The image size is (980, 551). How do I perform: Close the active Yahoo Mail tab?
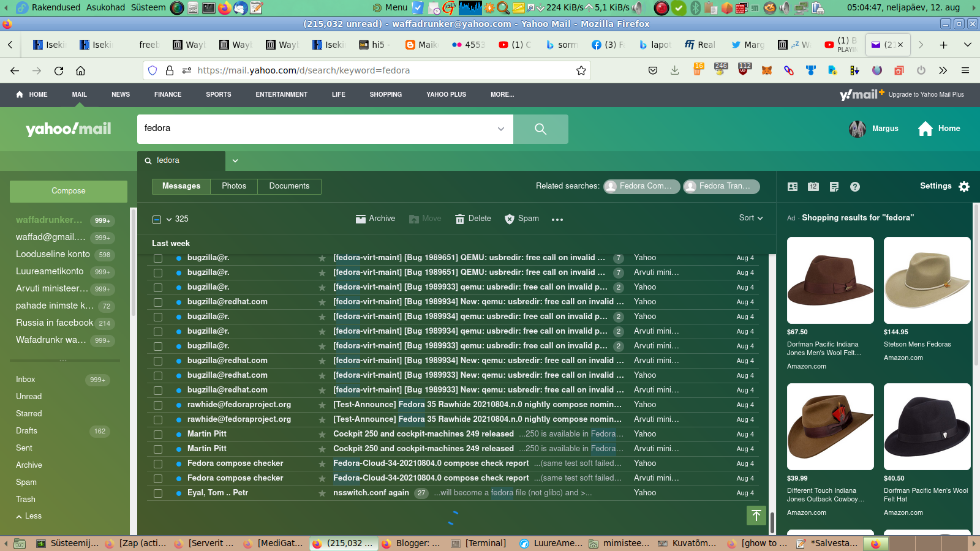900,45
